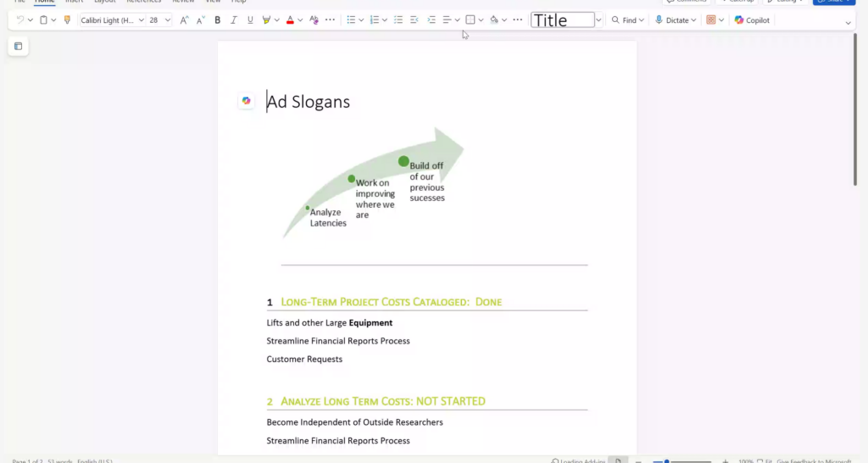
Task: Click Build off of our previous sucesses
Action: click(x=427, y=181)
